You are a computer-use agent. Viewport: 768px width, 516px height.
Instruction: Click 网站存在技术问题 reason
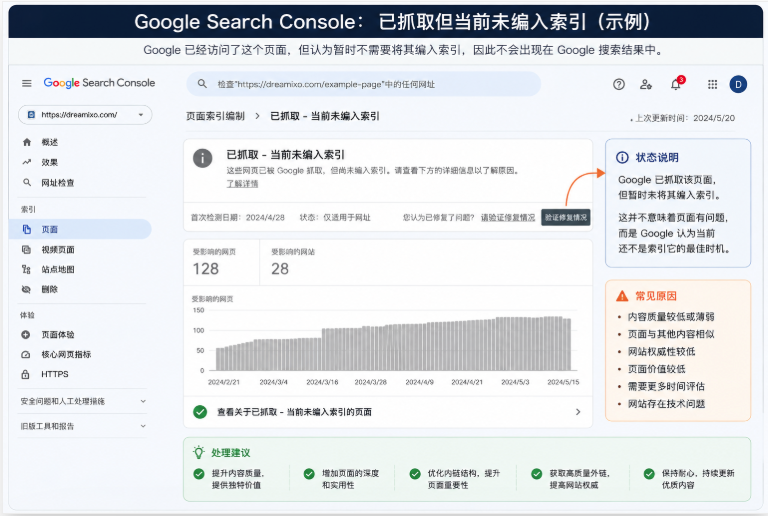click(x=667, y=404)
